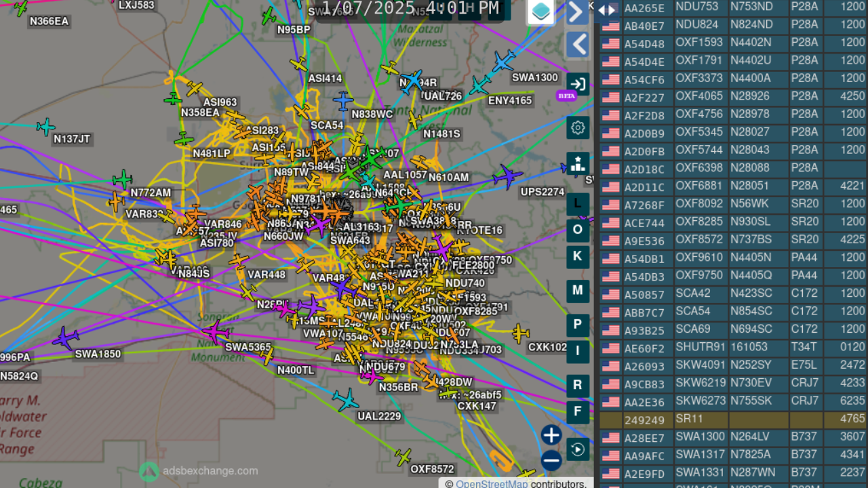Select callsign OXF9610 in the table
The image size is (868, 488).
pos(699,258)
